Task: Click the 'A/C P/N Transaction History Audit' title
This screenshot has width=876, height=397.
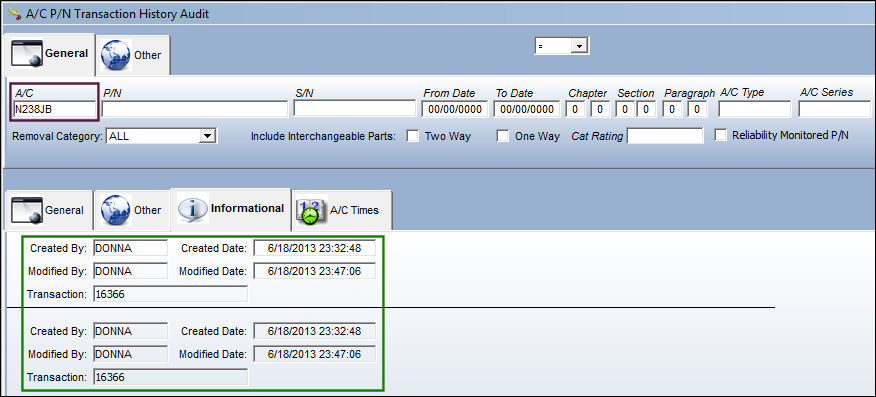Action: coord(117,14)
